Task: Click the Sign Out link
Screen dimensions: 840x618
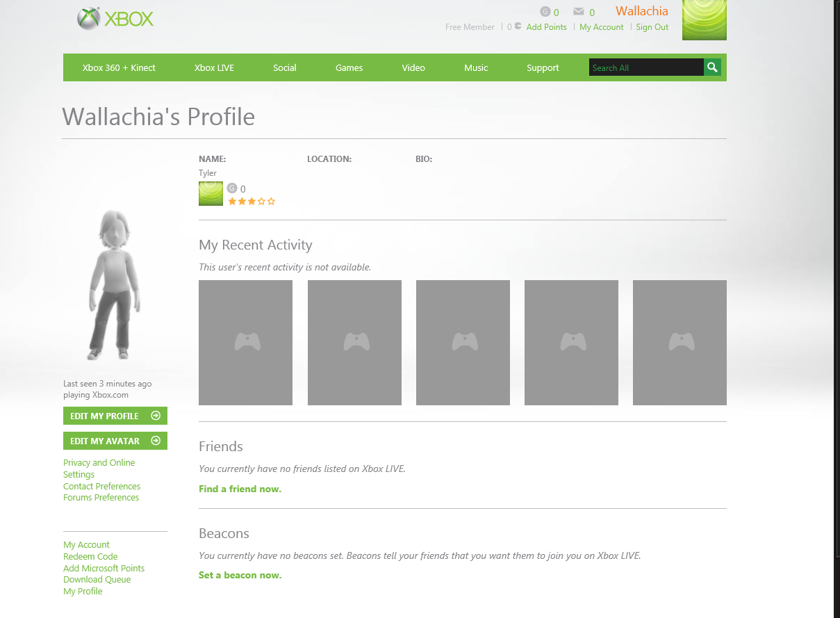Action: (x=652, y=27)
